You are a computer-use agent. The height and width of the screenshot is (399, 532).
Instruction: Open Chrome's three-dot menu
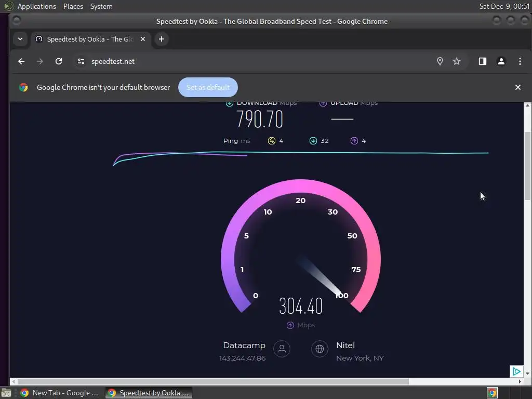[520, 61]
